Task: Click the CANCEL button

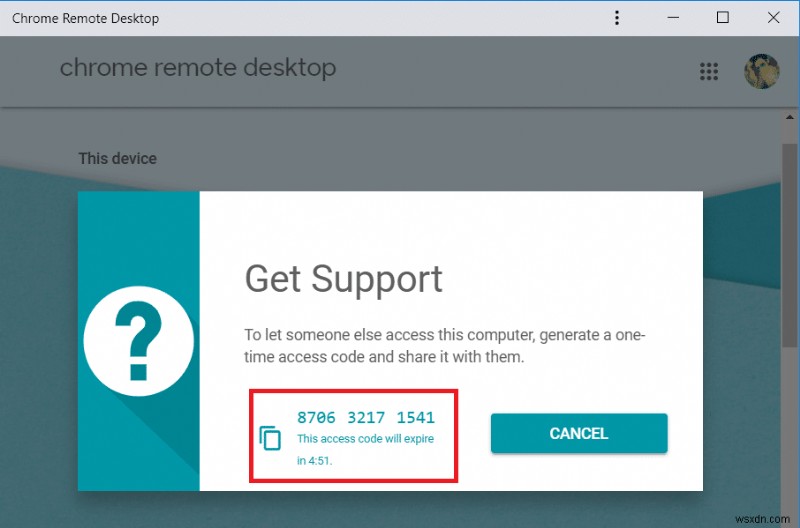Action: [579, 433]
